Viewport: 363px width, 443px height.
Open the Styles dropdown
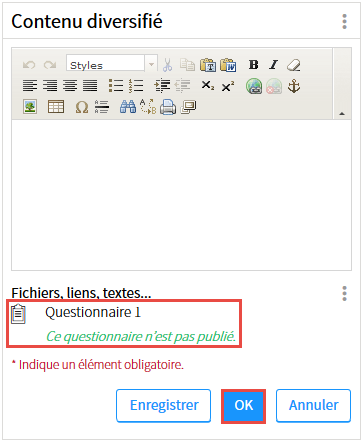tap(112, 63)
